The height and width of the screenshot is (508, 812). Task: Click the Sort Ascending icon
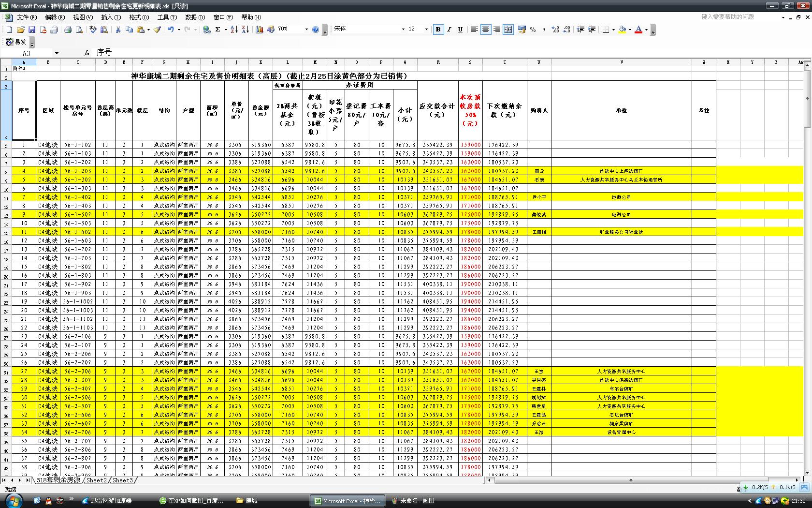point(234,30)
